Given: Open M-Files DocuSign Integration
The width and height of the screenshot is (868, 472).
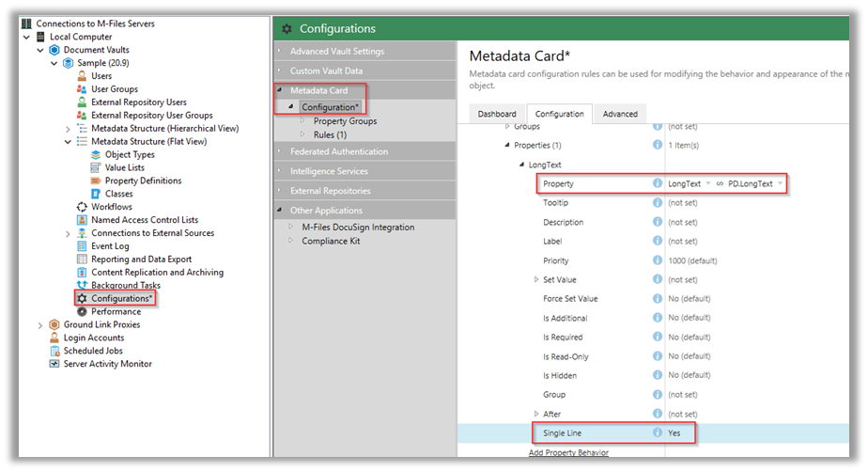Looking at the screenshot, I should 358,228.
